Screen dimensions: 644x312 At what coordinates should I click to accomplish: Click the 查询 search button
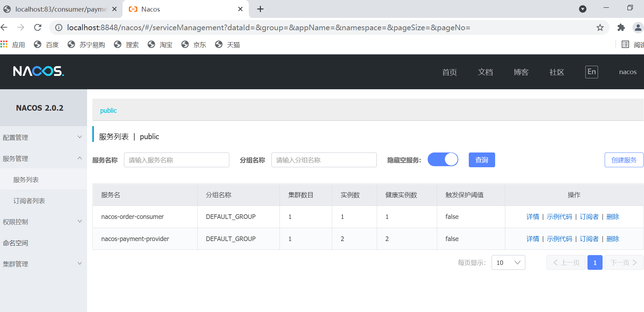coord(482,160)
